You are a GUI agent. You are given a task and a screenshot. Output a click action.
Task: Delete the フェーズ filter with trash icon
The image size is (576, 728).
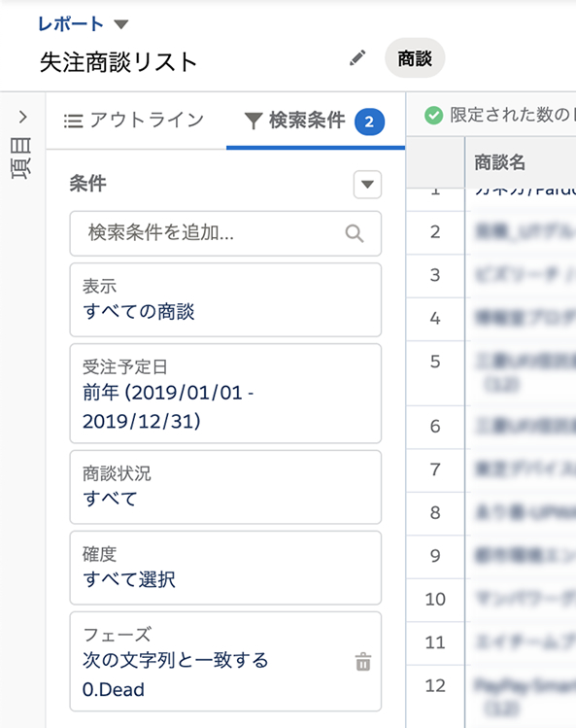point(363,662)
